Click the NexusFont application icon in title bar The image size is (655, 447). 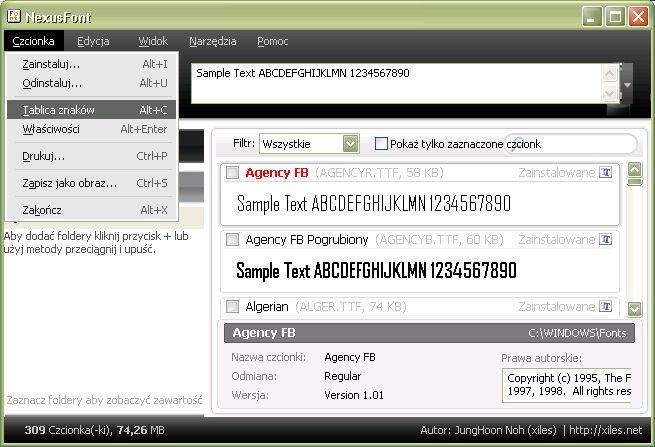(14, 16)
